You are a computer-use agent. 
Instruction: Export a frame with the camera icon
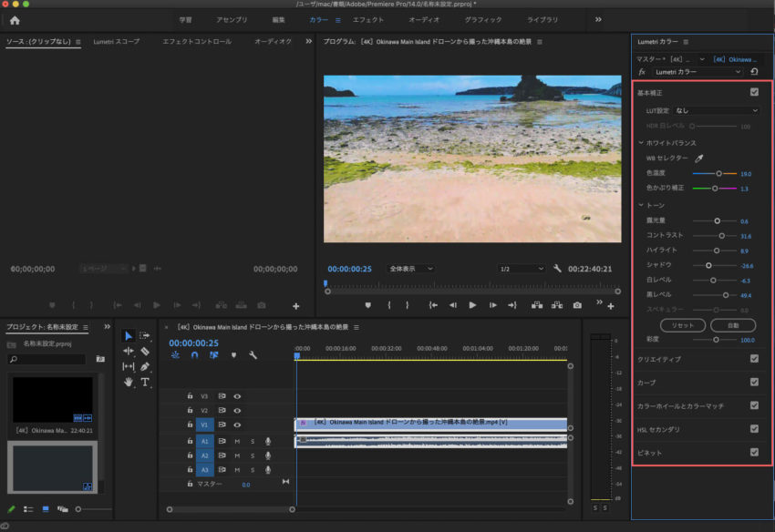click(x=577, y=305)
